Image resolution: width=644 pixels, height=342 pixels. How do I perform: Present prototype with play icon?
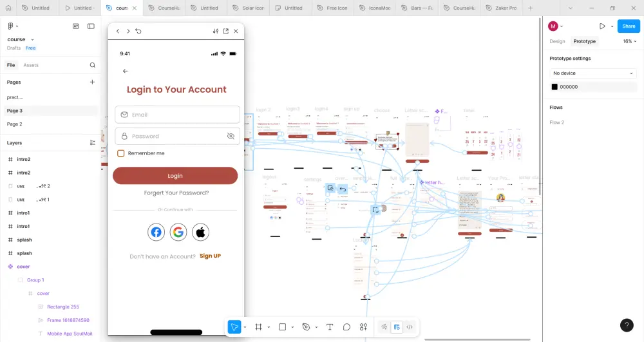point(602,26)
